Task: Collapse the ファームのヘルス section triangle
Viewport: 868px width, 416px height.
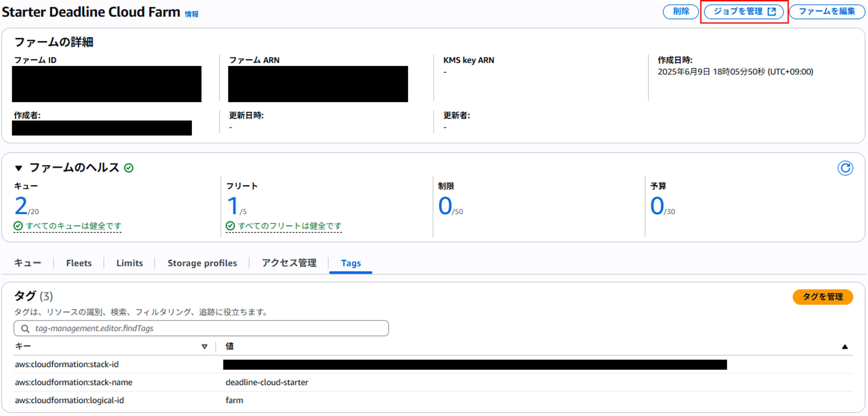Action: pyautogui.click(x=18, y=168)
